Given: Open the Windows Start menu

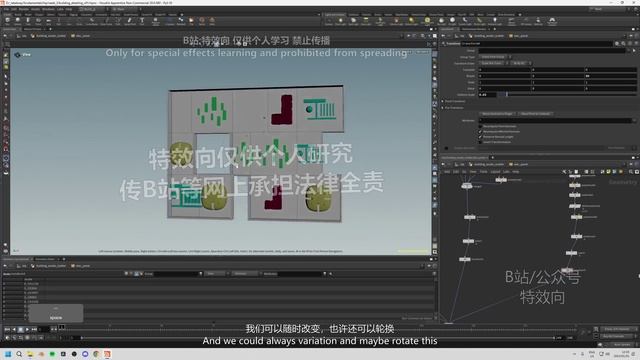Looking at the screenshot, I should click(x=8, y=354).
